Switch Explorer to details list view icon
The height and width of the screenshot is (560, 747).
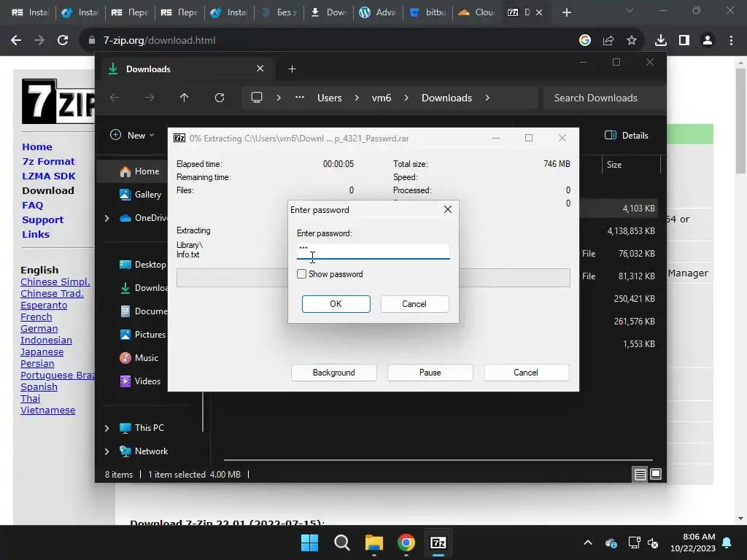(x=640, y=474)
